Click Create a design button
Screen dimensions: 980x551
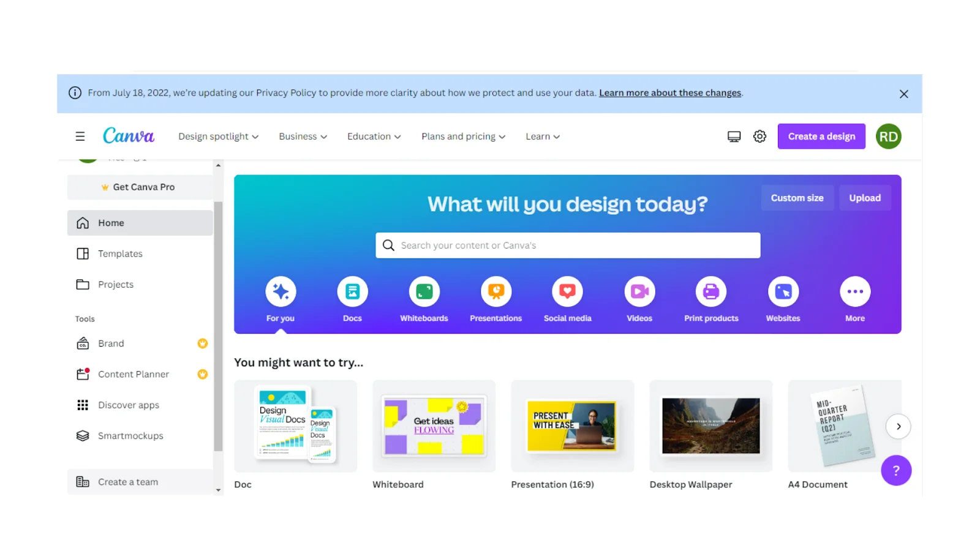(821, 137)
